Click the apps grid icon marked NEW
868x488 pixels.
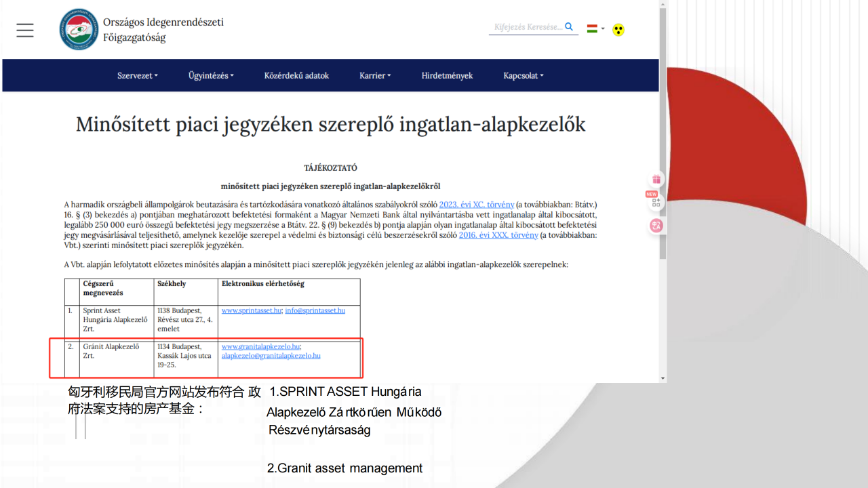656,201
